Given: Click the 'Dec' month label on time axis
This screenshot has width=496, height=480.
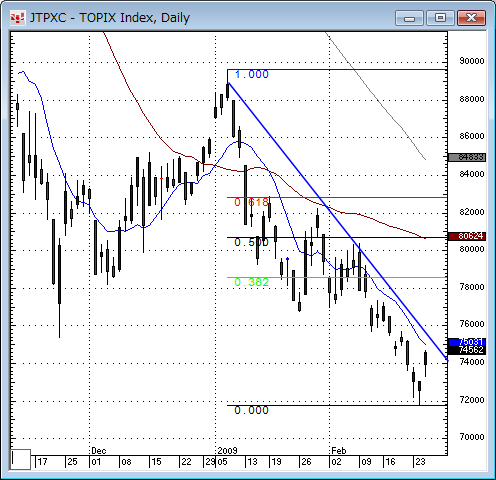Looking at the screenshot, I should point(99,451).
